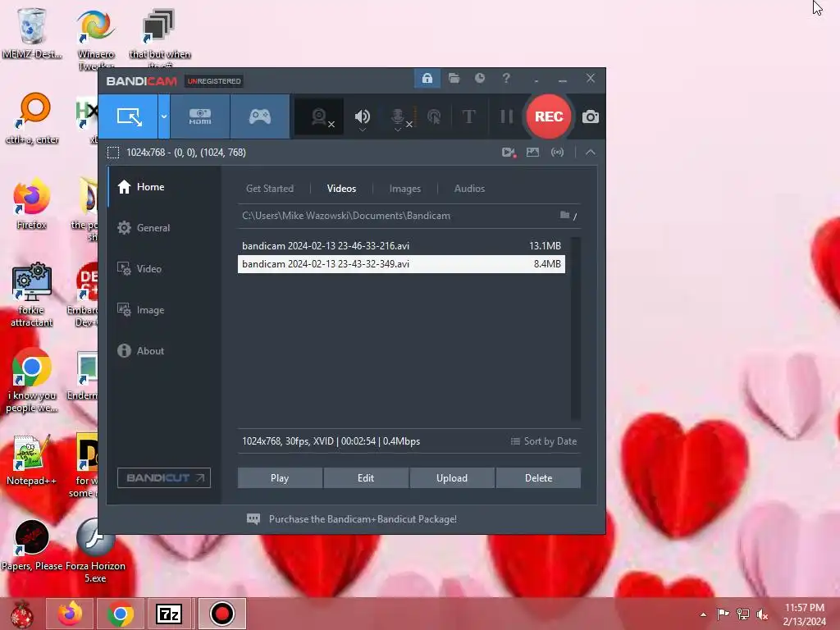Viewport: 840px width, 630px height.
Task: Toggle speaker sound recording
Action: pyautogui.click(x=362, y=116)
